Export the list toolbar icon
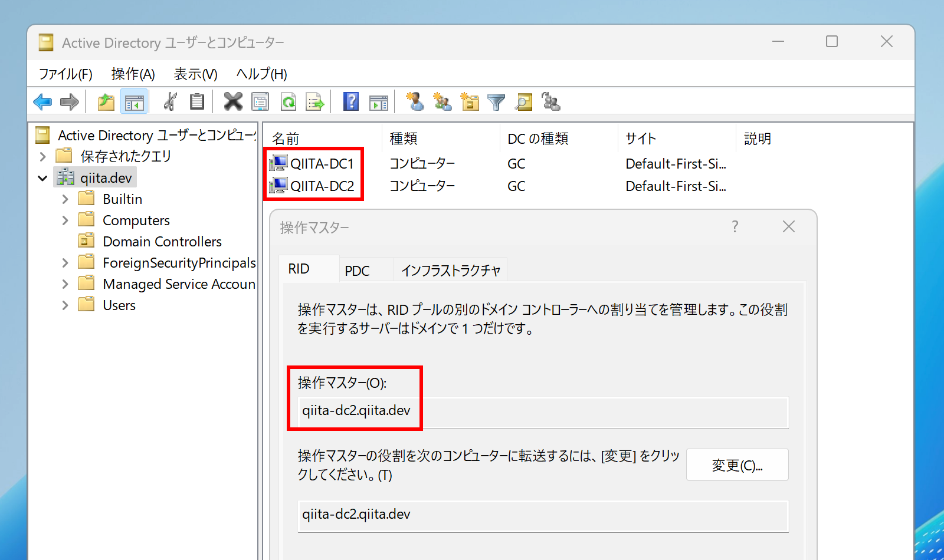944x560 pixels. click(315, 102)
